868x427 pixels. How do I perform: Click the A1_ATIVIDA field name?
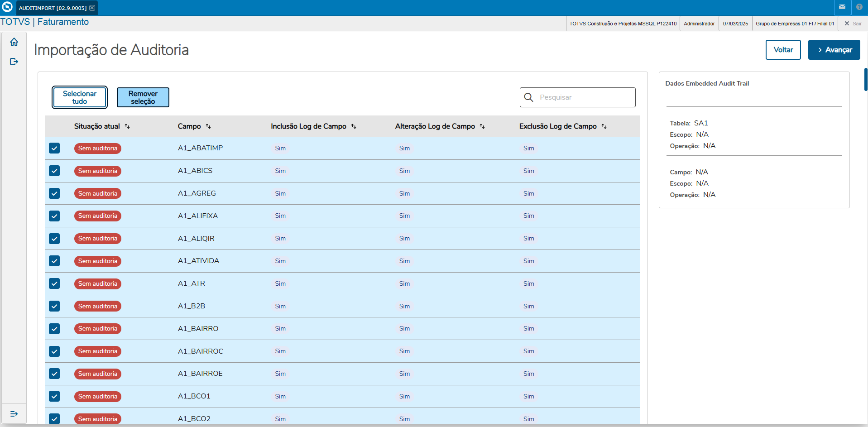point(198,261)
